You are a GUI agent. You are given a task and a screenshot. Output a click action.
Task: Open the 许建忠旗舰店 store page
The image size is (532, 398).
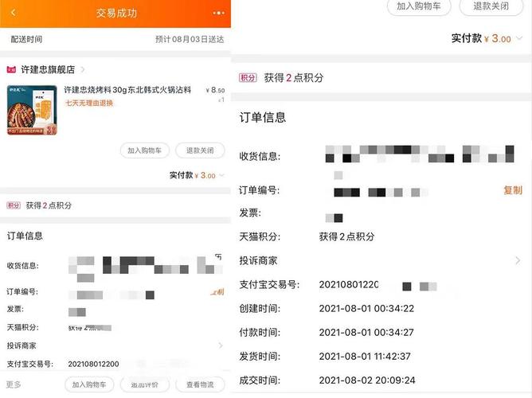click(x=48, y=69)
